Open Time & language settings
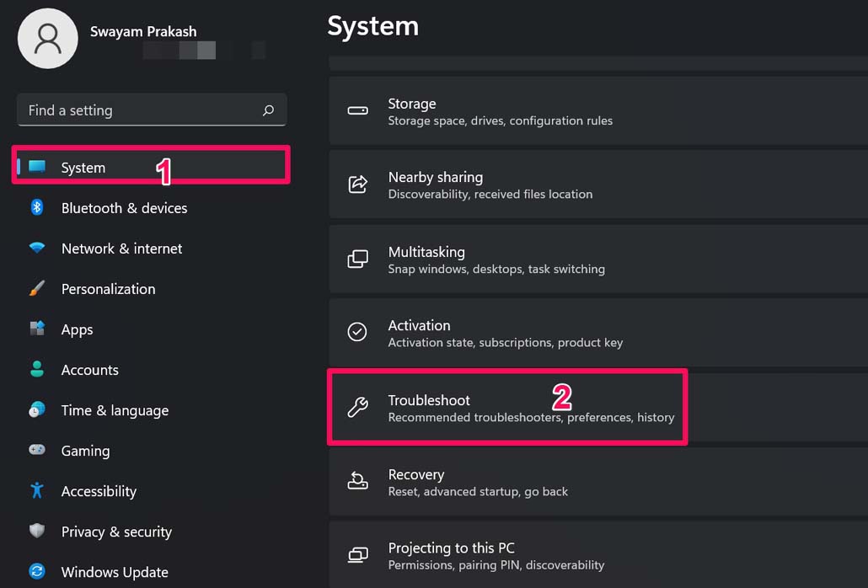868x588 pixels. [x=115, y=410]
